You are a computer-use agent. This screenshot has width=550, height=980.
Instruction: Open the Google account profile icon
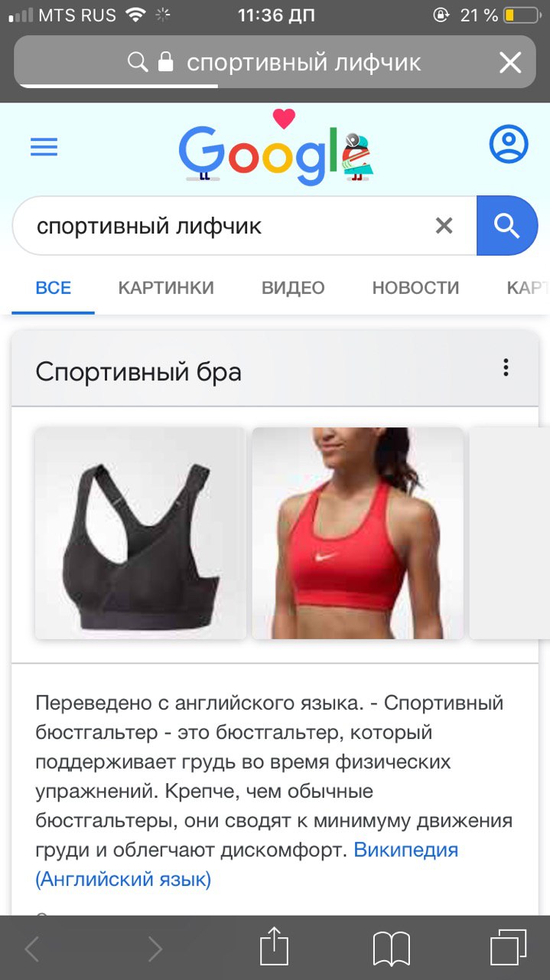(x=509, y=143)
